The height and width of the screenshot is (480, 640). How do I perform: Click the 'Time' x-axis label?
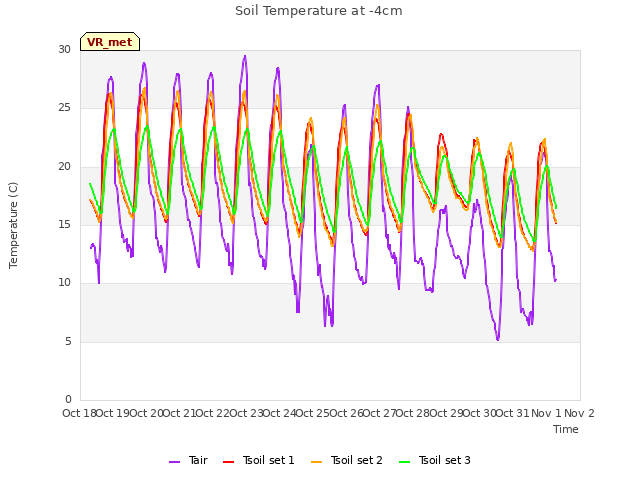pos(566,429)
